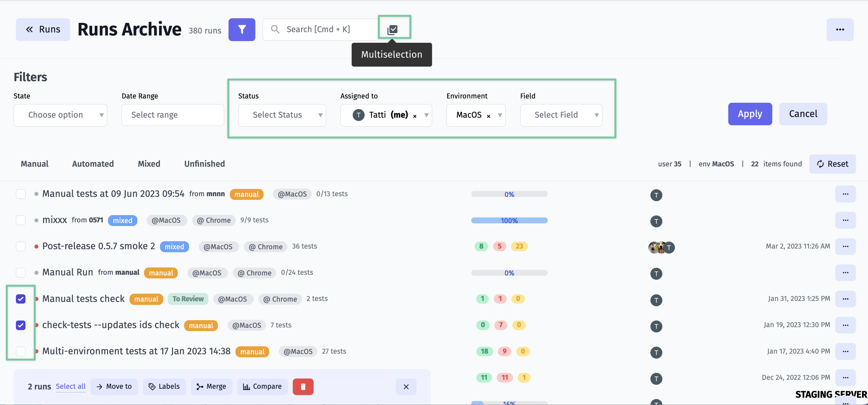This screenshot has height=405, width=868.
Task: Remove MacOS from Environment filter
Action: pos(488,116)
